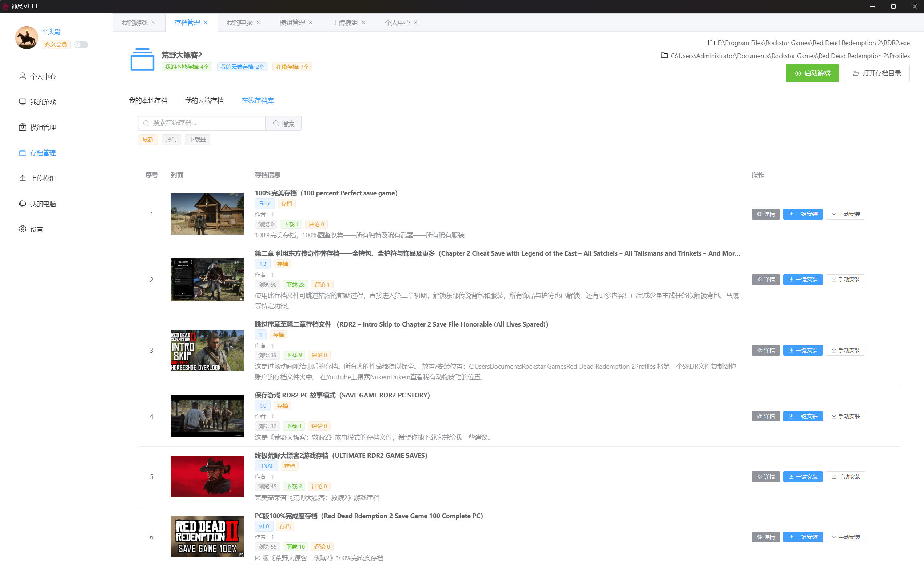The image size is (924, 588).
Task: Sort by 下载量 filter tag
Action: click(x=198, y=140)
